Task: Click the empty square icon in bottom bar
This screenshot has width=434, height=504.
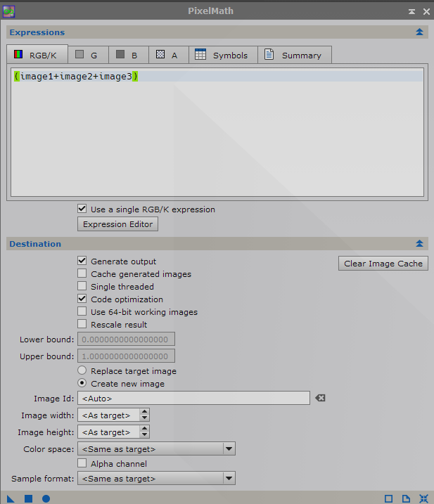Action: point(389,498)
